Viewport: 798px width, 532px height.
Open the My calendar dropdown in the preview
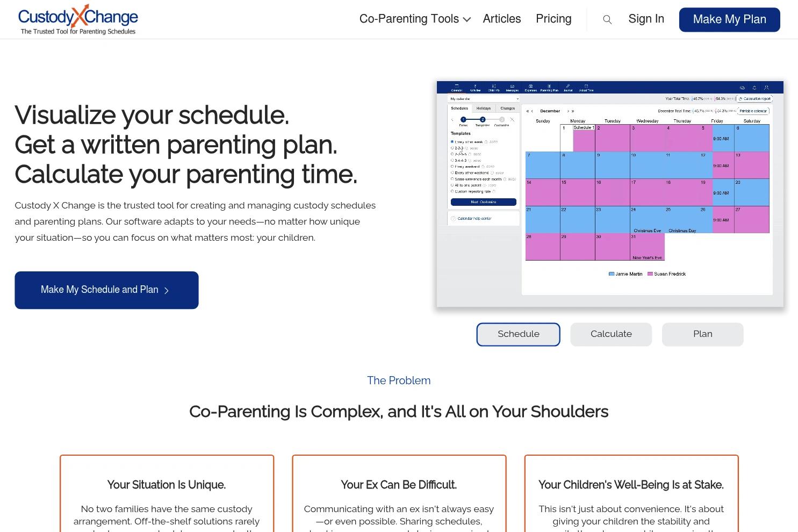(x=484, y=99)
